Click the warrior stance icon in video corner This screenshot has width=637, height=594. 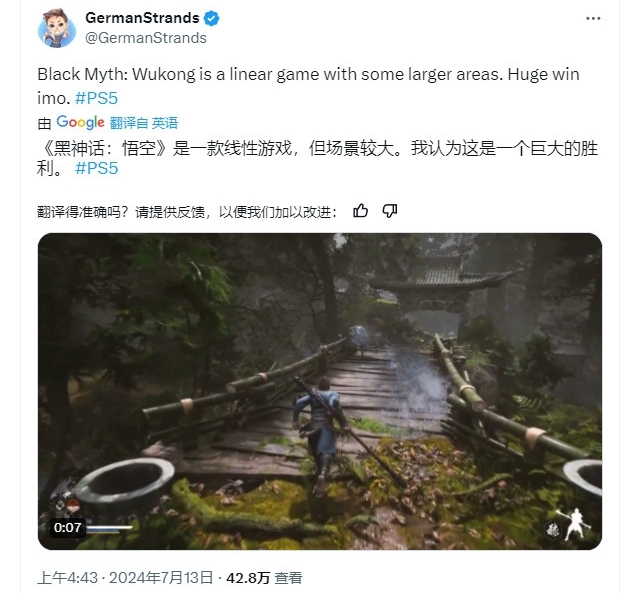[x=575, y=524]
